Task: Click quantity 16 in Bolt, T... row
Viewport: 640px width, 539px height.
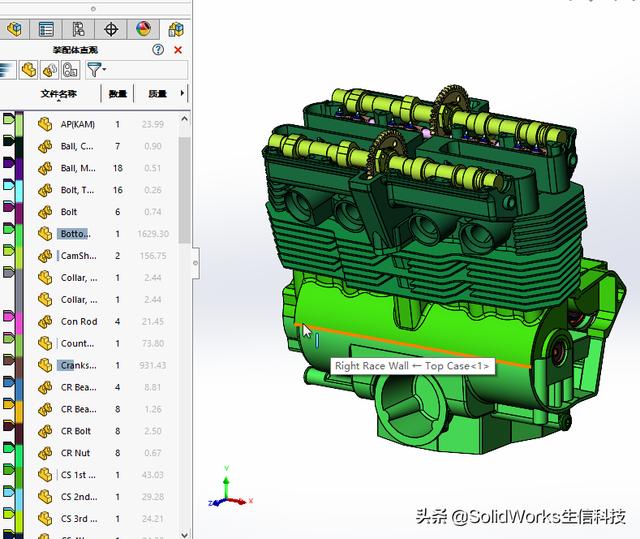Action: pyautogui.click(x=118, y=190)
